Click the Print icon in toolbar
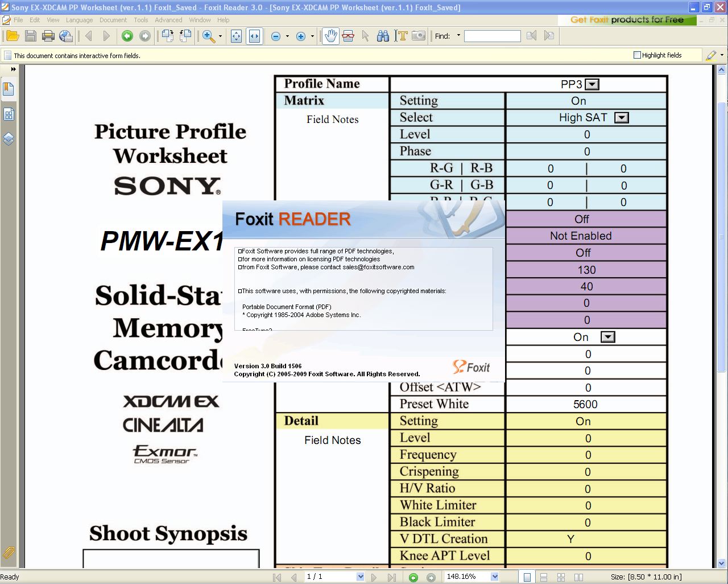 click(x=48, y=36)
